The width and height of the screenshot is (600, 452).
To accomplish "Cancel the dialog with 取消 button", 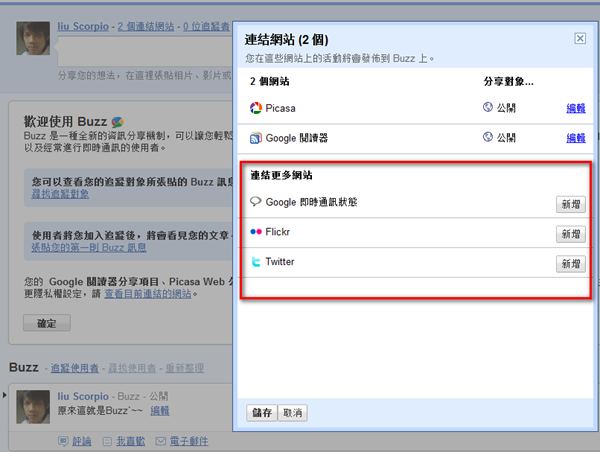I will tap(292, 413).
